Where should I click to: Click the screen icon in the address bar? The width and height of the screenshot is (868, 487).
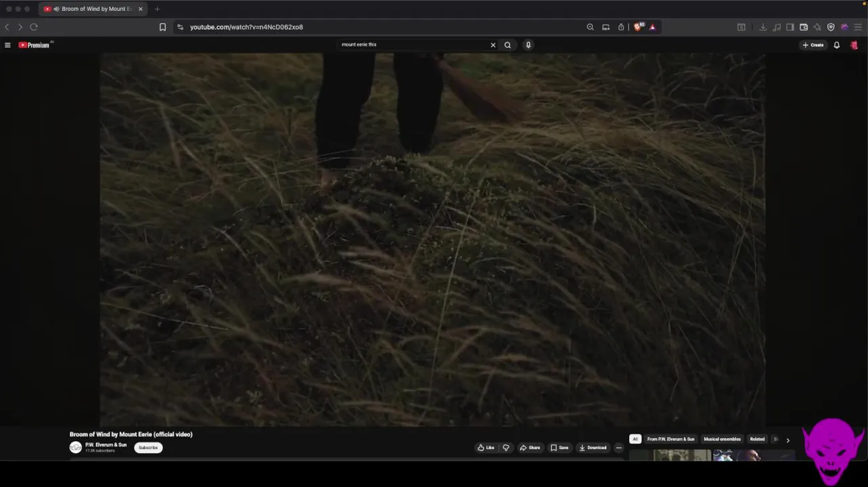click(606, 27)
